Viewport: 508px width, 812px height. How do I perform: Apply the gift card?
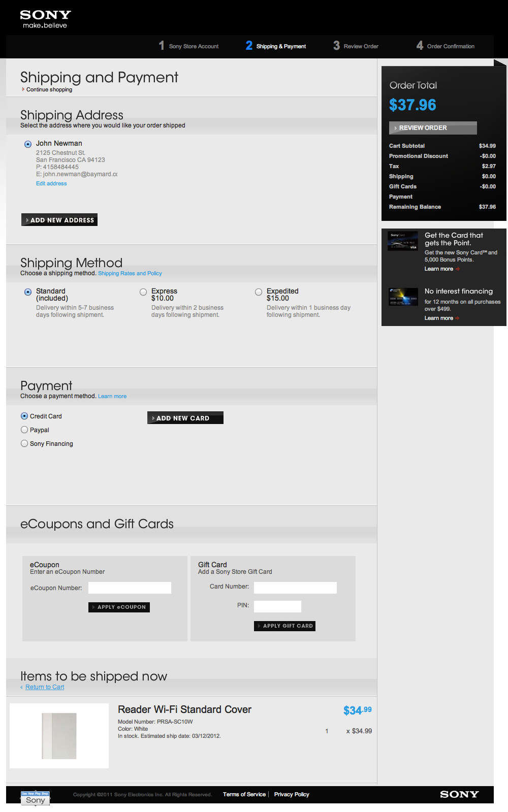(x=284, y=626)
